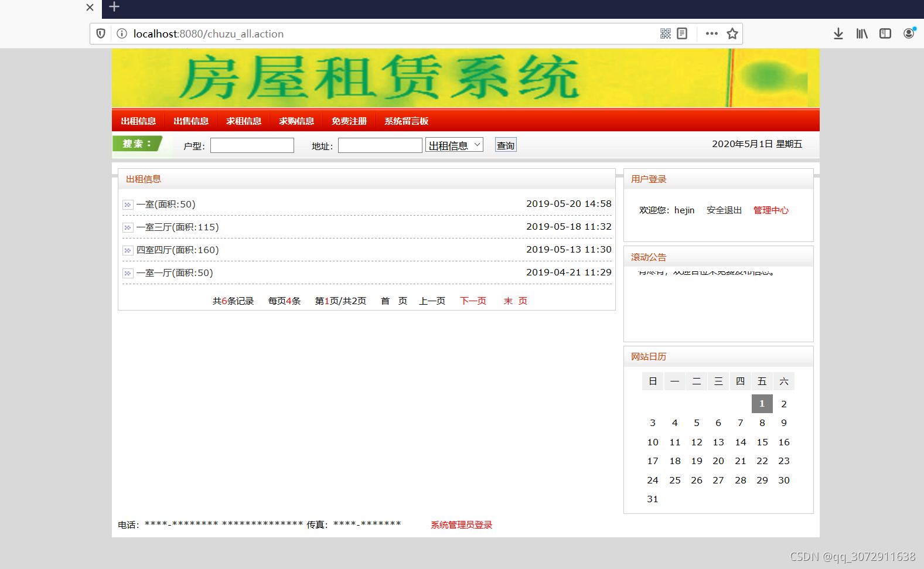Viewport: 924px width, 569px height.
Task: Click the 户型 search input field
Action: click(252, 145)
